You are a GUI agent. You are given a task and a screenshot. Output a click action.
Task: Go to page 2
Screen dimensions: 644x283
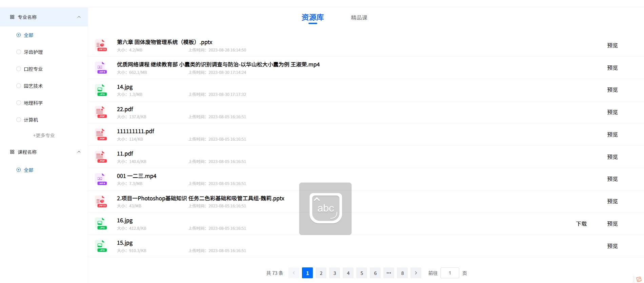pyautogui.click(x=321, y=273)
